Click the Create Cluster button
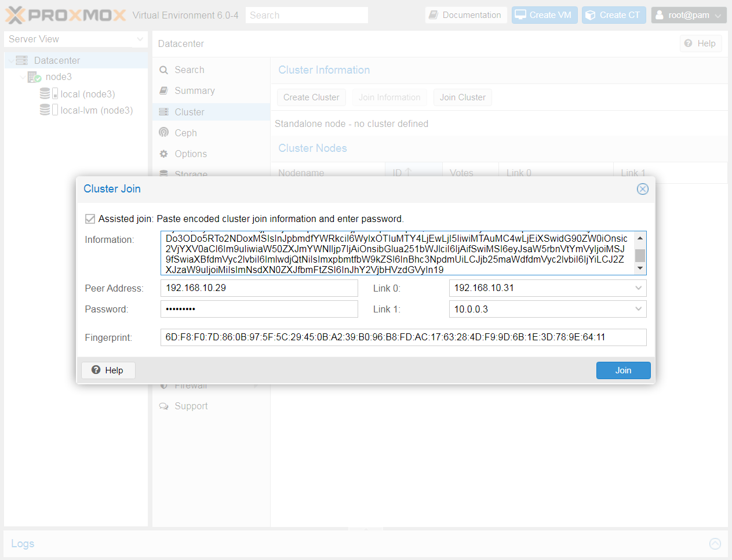The height and width of the screenshot is (560, 732). (x=311, y=97)
